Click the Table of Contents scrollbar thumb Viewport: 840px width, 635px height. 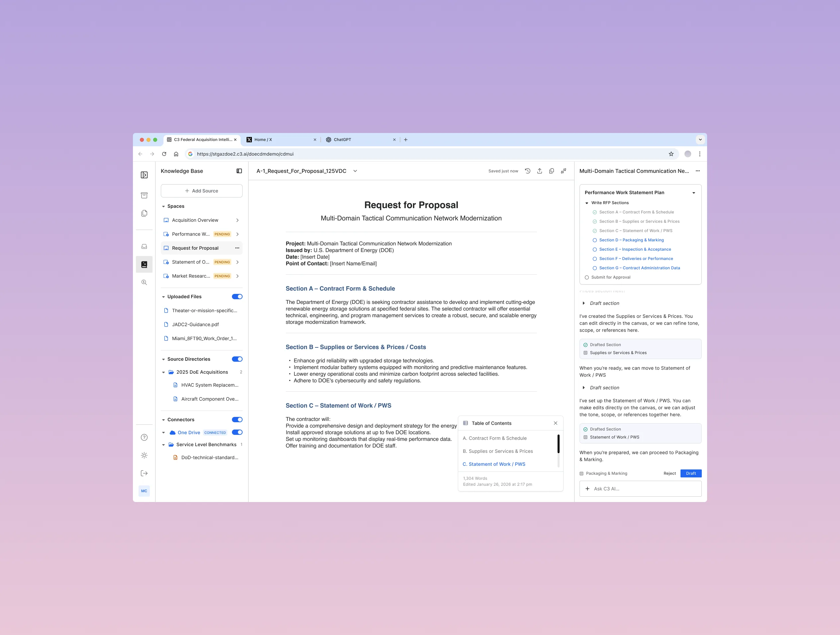[558, 444]
